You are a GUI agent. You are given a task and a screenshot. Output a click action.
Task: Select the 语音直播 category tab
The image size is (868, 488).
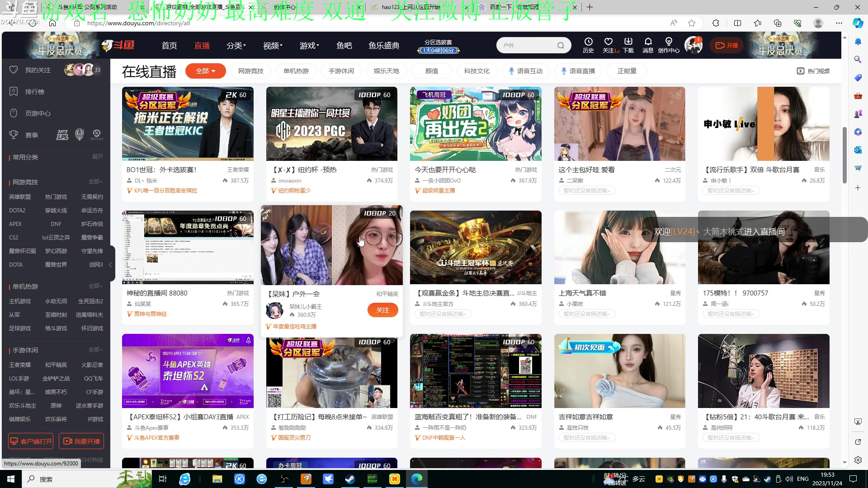578,71
